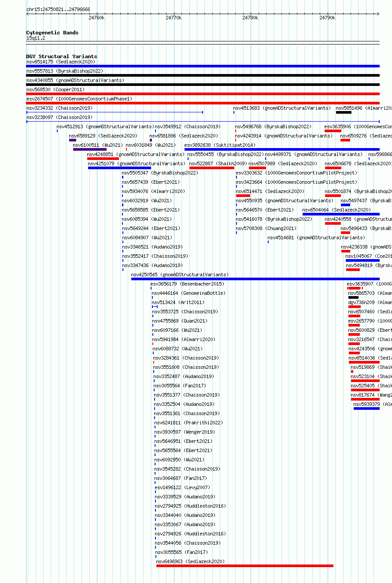The image size is (392, 583).
Task: Select nsv3553725 (Chaisson2019) label
Action: click(x=185, y=312)
